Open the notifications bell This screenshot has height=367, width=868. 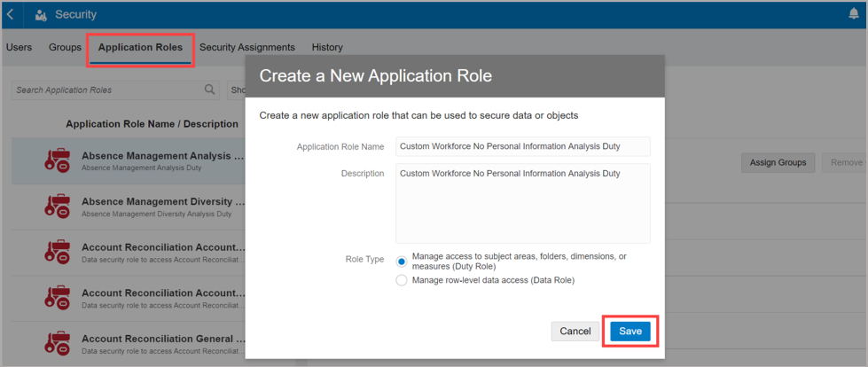point(854,15)
